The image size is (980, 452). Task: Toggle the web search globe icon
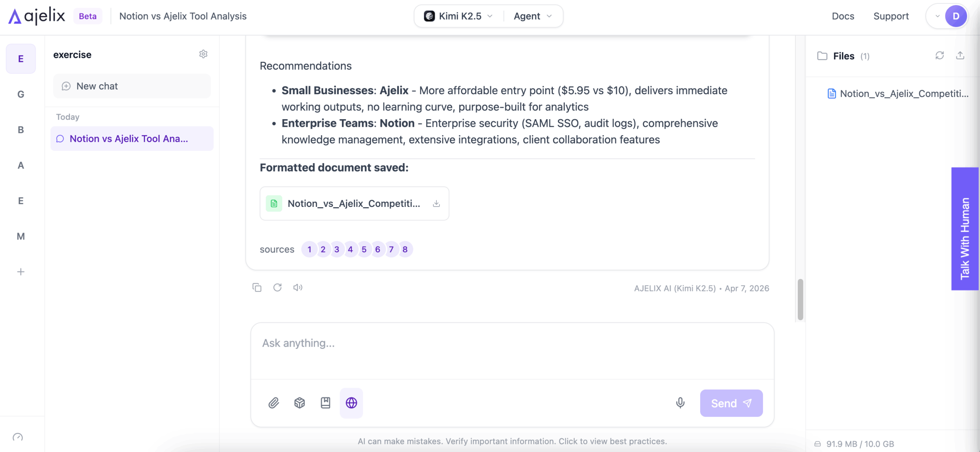[x=351, y=403]
